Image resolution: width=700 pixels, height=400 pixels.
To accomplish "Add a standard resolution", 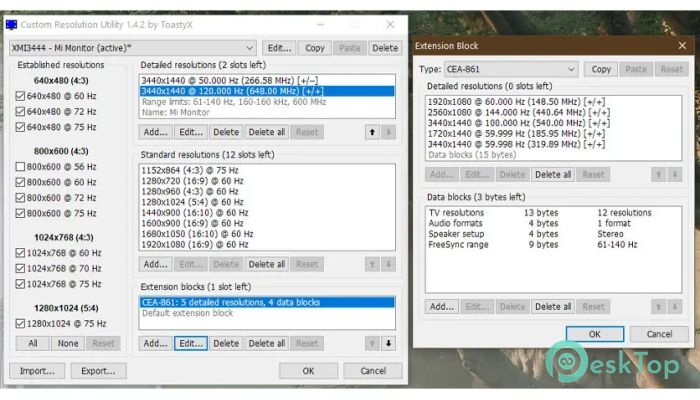I will click(x=155, y=264).
